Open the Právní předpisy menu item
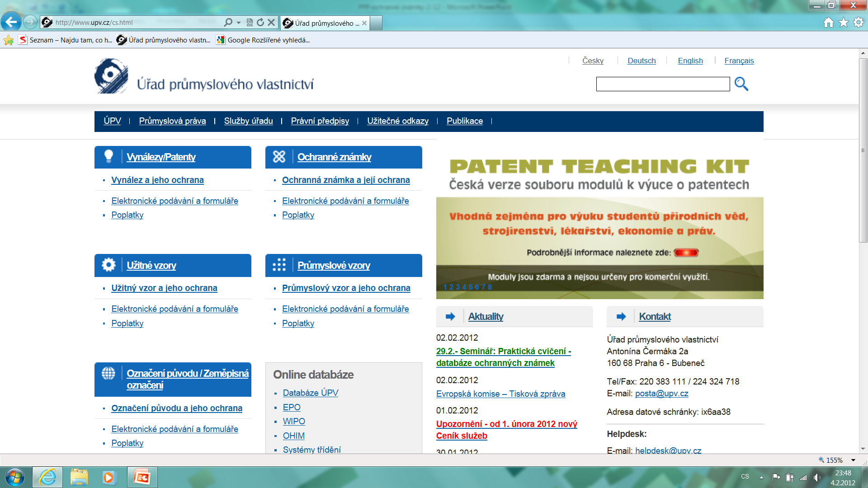The image size is (868, 488). click(320, 121)
